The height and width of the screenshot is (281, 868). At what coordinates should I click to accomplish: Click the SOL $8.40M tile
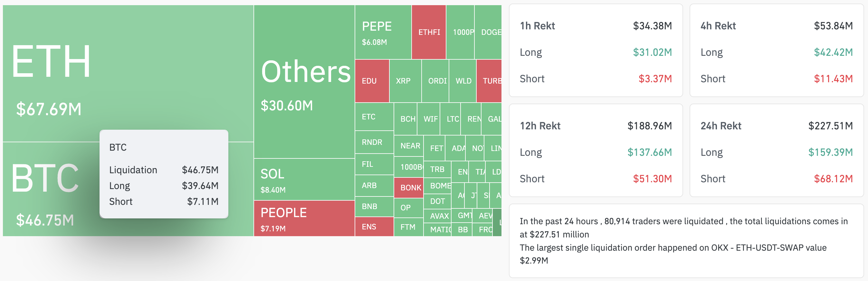304,179
